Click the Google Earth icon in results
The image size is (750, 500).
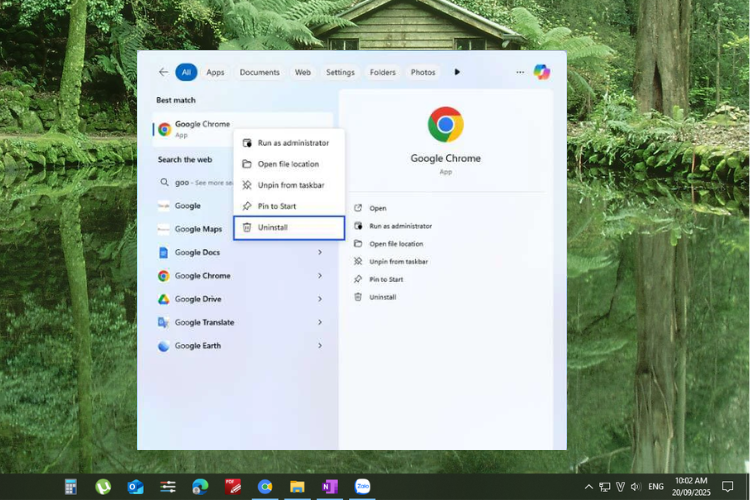(164, 346)
